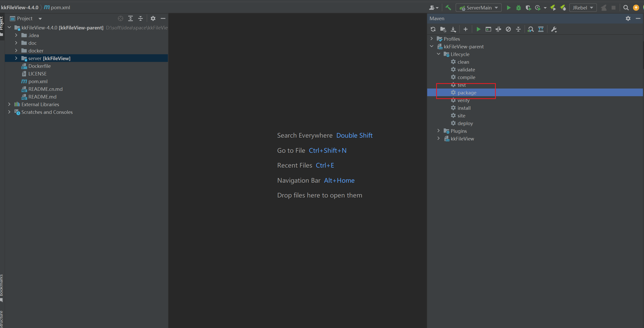Hide the Maven tool window
The image size is (644, 328).
point(638,18)
